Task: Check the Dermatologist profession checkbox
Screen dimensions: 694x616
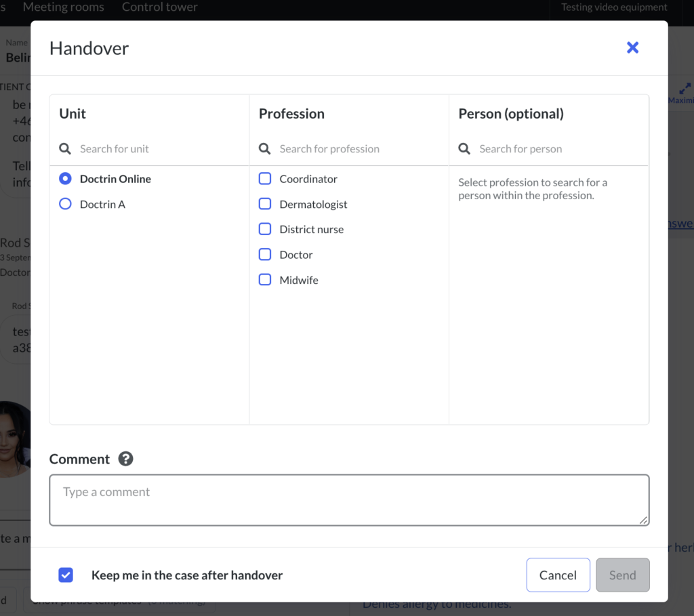Action: [x=265, y=204]
